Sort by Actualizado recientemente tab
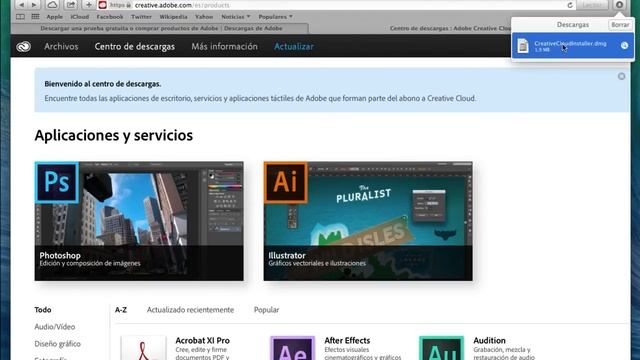This screenshot has height=360, width=640. coord(190,310)
